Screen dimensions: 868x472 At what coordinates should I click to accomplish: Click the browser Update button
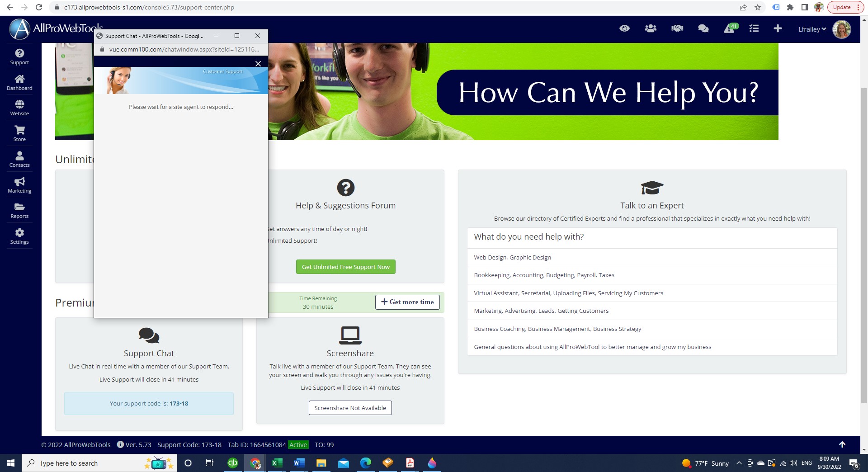point(845,7)
